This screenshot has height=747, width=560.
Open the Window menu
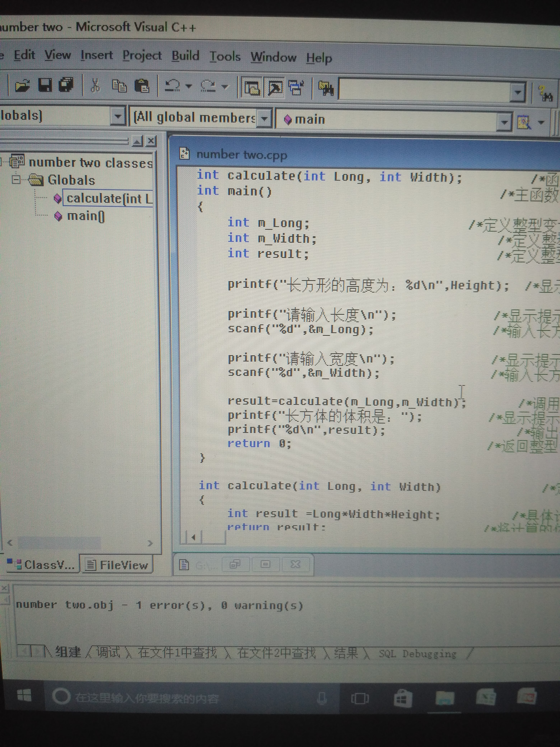tap(273, 57)
